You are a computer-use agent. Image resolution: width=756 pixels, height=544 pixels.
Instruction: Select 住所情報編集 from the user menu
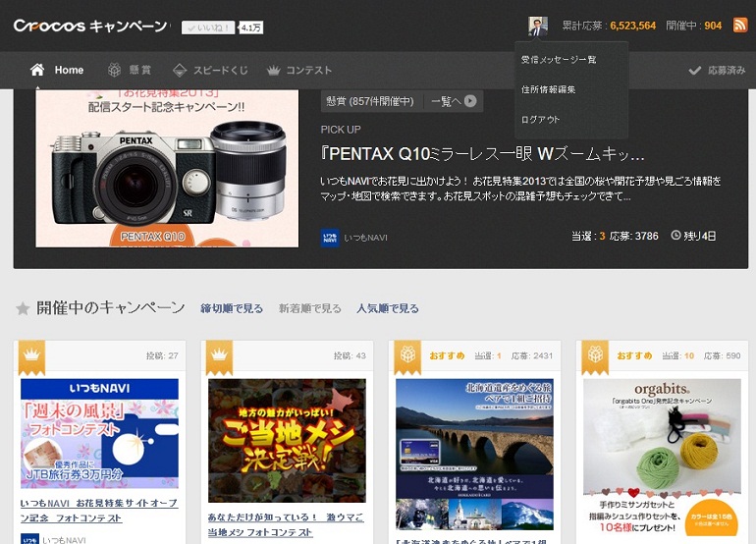point(548,89)
